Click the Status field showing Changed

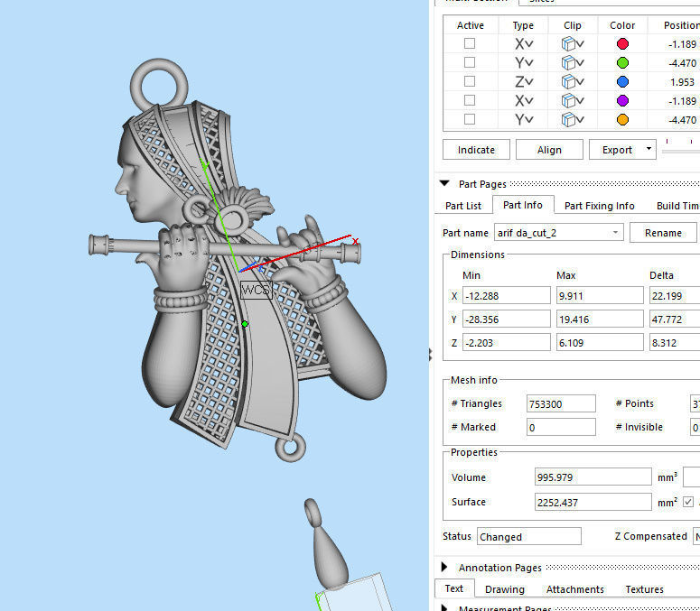click(529, 536)
